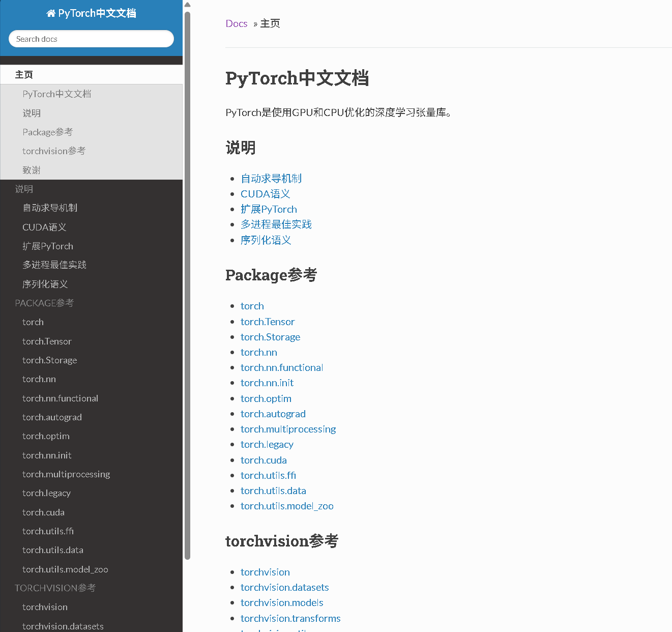Expand the PACKAGE参考 sidebar section
Viewport: 672px width, 632px height.
(44, 303)
